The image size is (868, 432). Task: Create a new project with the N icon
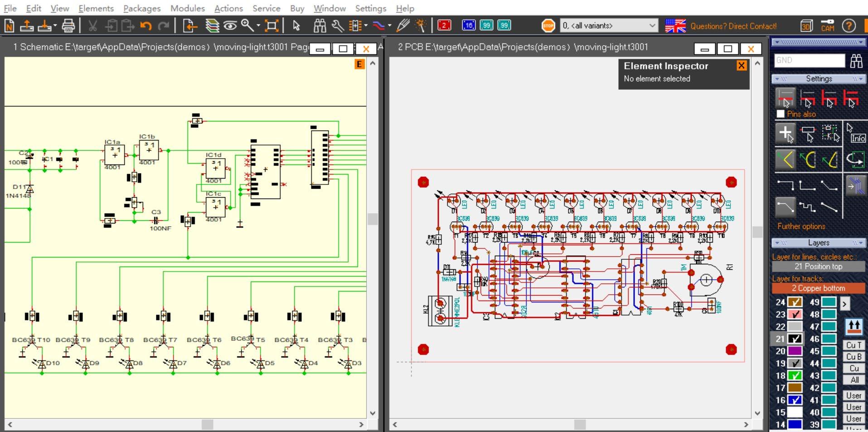[x=9, y=26]
